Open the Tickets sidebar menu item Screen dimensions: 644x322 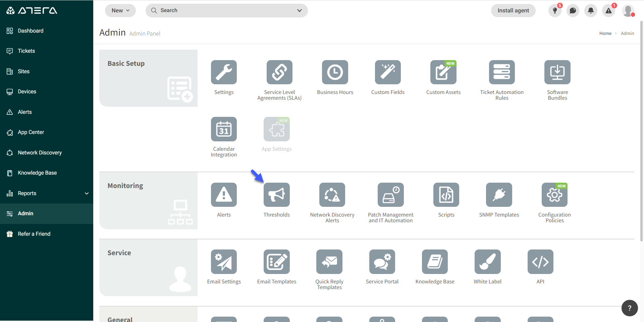tap(26, 51)
